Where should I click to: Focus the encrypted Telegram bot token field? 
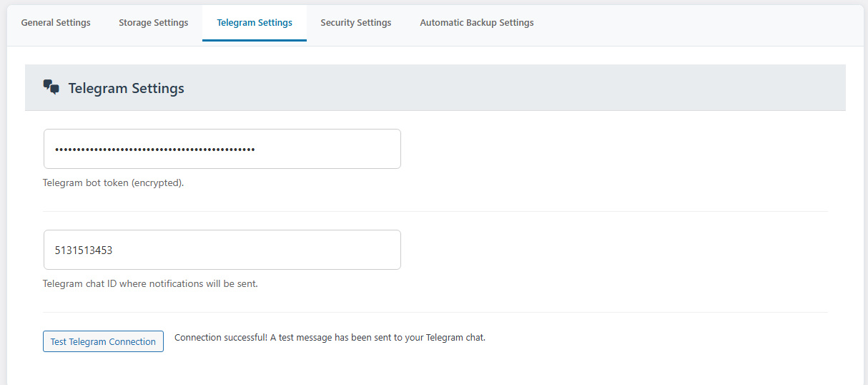pos(222,149)
